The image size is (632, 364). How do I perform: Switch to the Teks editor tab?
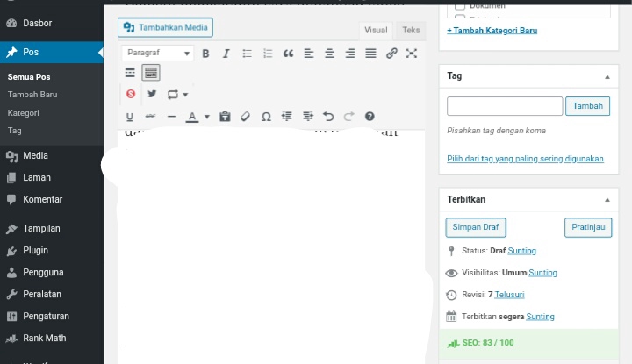pyautogui.click(x=411, y=30)
